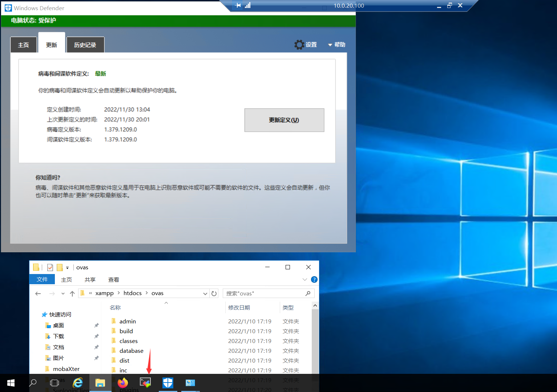The height and width of the screenshot is (392, 557).
Task: Launch Firefox from the taskbar
Action: pyautogui.click(x=123, y=383)
